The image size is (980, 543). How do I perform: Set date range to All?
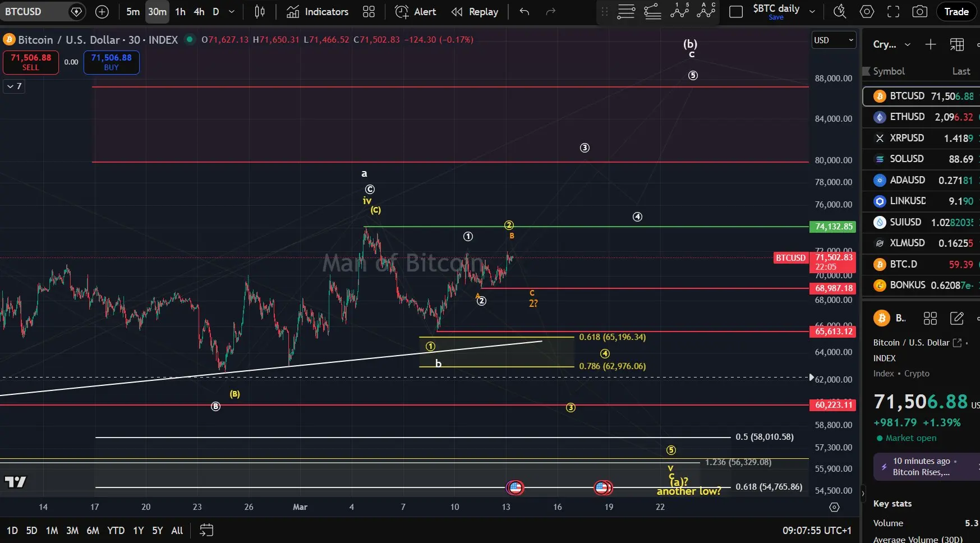click(177, 530)
